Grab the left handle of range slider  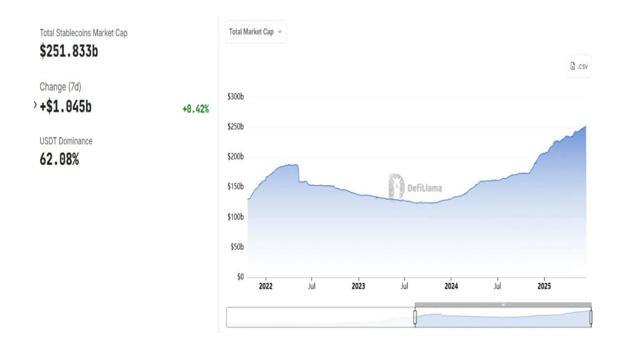click(415, 317)
